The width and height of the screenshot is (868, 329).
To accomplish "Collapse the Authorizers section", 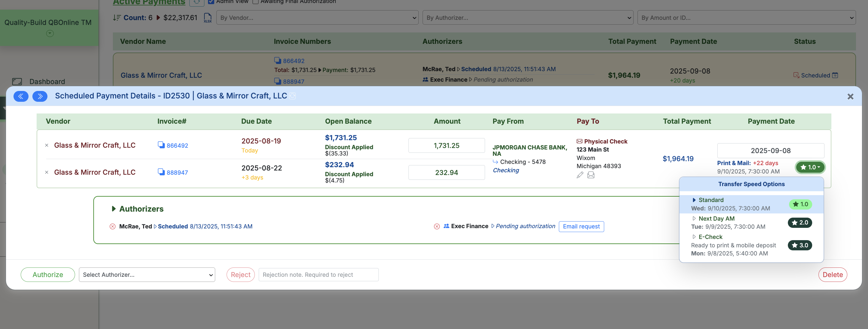I will (x=114, y=209).
